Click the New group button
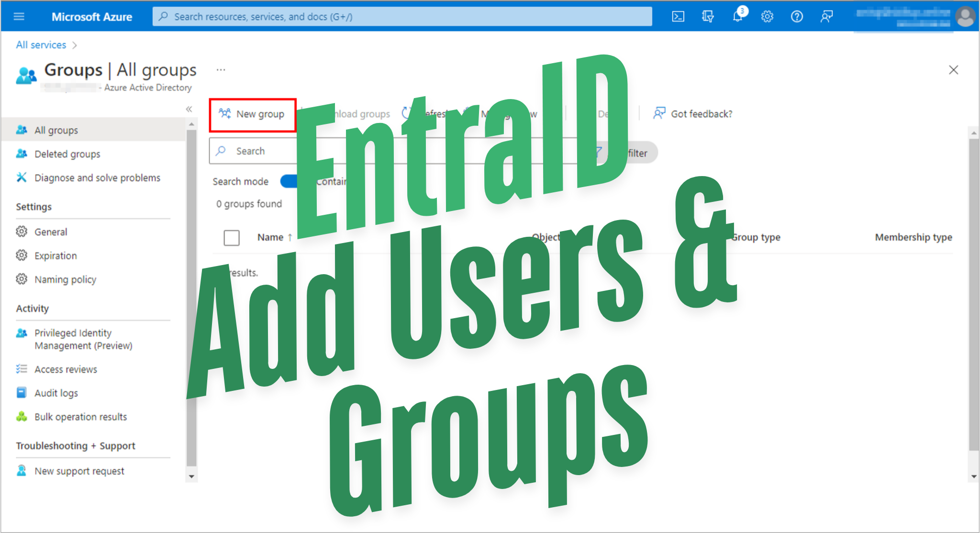 click(252, 114)
